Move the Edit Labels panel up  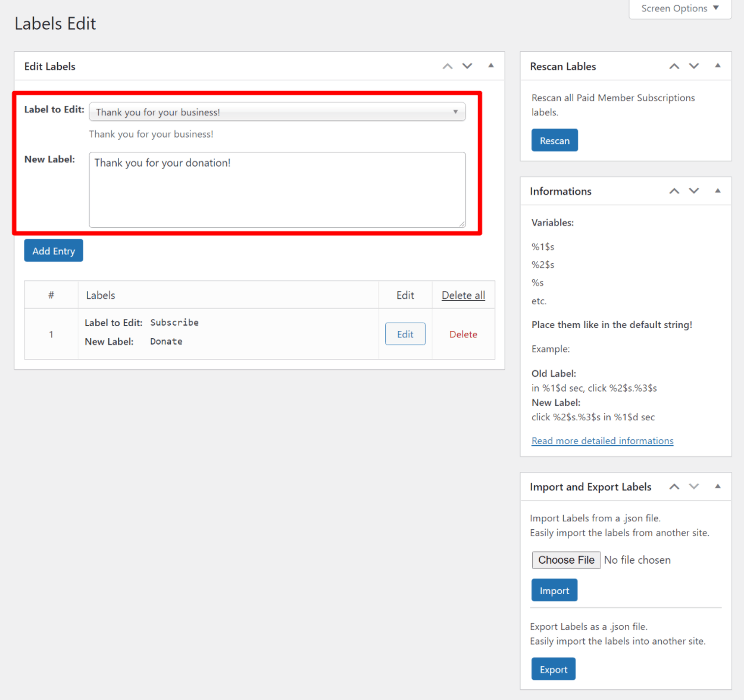(x=447, y=65)
